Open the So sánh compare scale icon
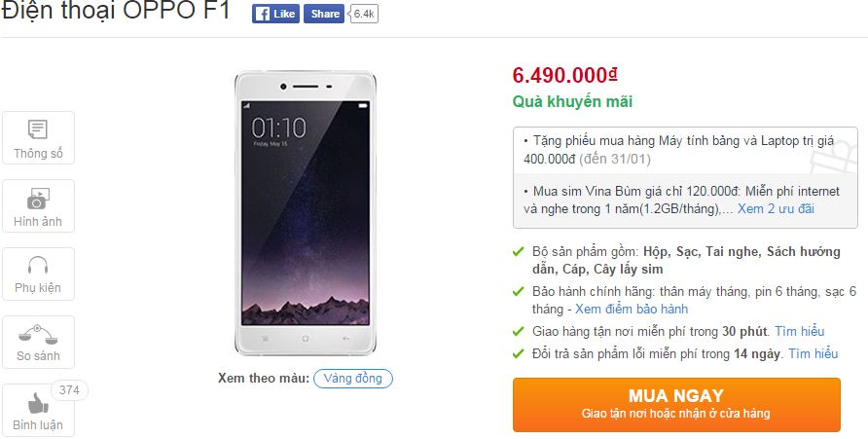The width and height of the screenshot is (868, 439). tap(38, 333)
